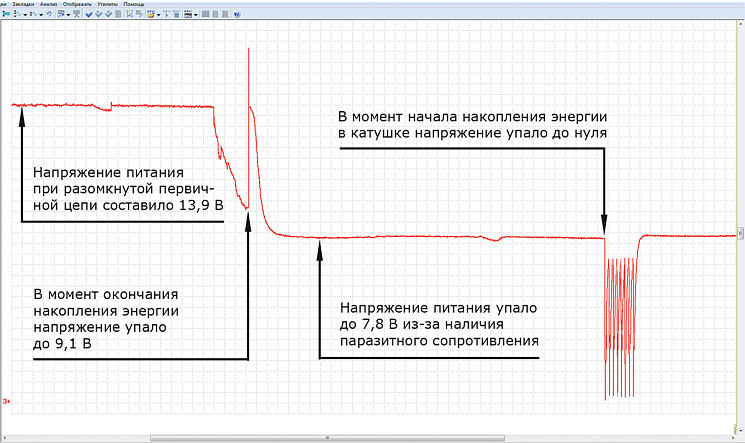Click the dark panel layout icon

click(x=188, y=14)
